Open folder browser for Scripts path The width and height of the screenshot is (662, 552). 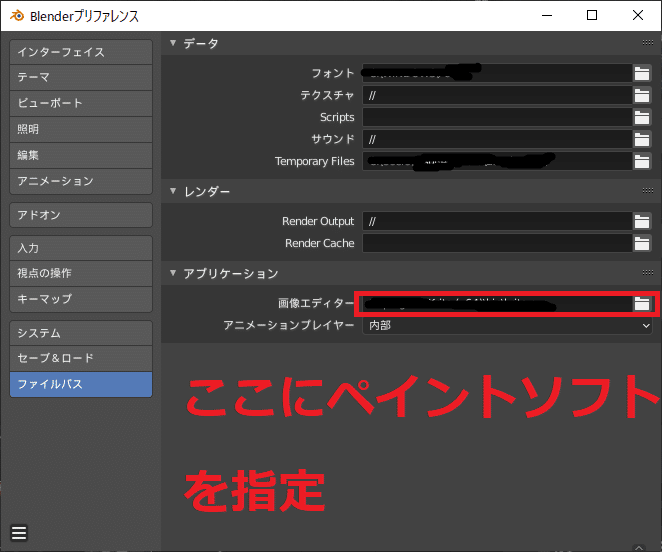(x=642, y=117)
